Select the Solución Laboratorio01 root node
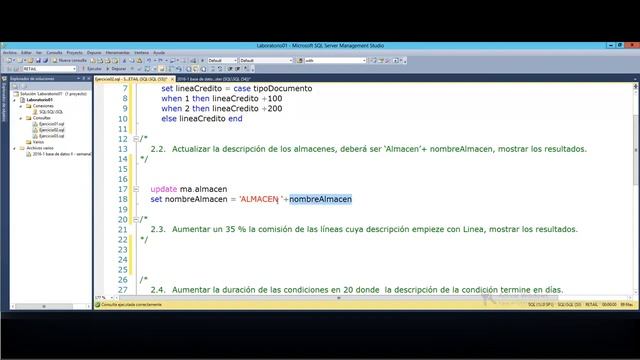This screenshot has width=640, height=360. [x=51, y=93]
